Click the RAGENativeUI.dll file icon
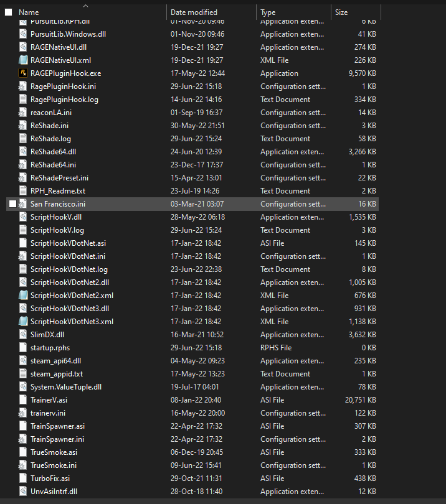This screenshot has height=504, width=446. 23,47
